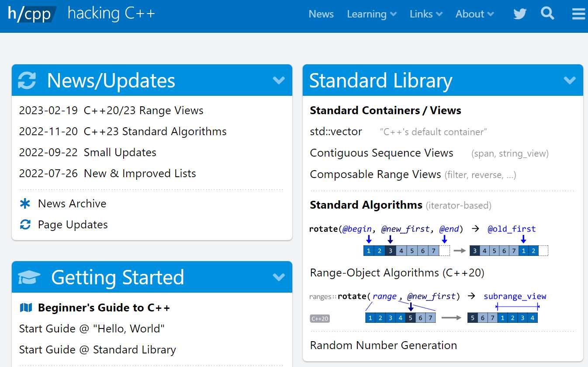
Task: Click the h/cpp site logo
Action: (32, 14)
